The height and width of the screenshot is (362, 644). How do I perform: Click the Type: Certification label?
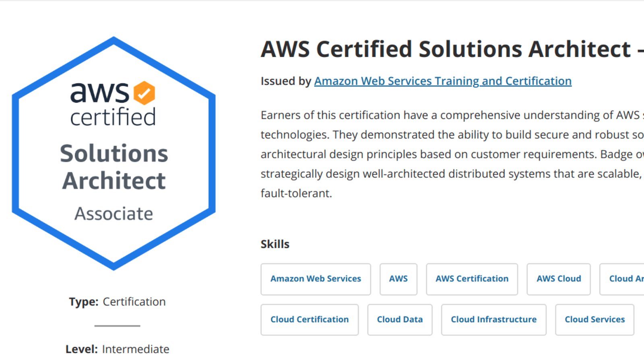point(117,302)
